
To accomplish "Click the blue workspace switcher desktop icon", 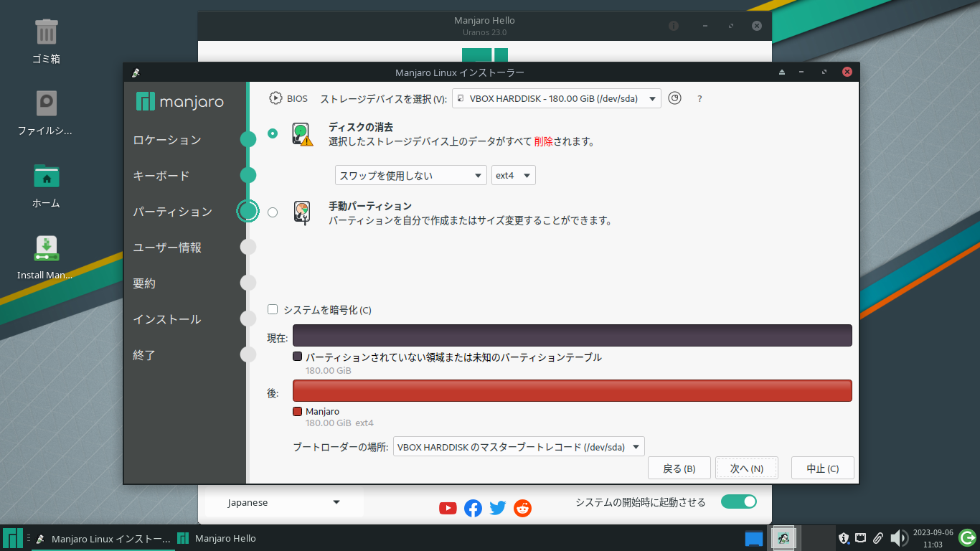I will [x=753, y=538].
